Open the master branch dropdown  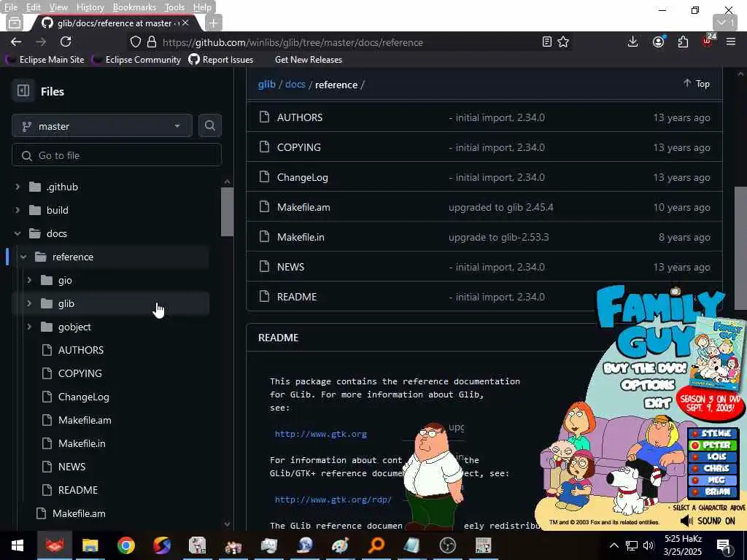coord(102,125)
